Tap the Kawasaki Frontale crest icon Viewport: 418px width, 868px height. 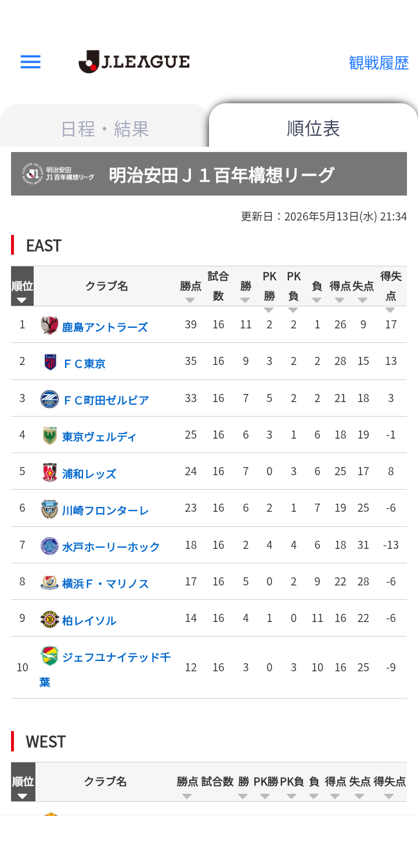[x=49, y=509]
